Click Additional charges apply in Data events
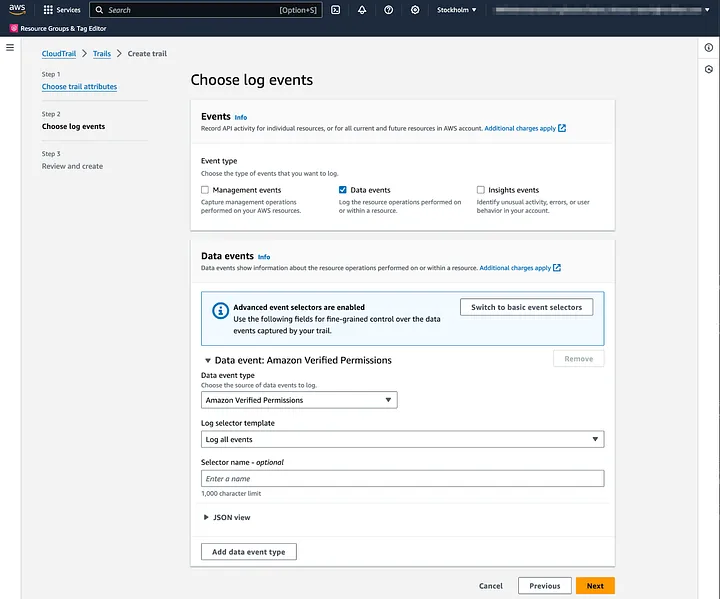720x599 pixels. tap(515, 268)
